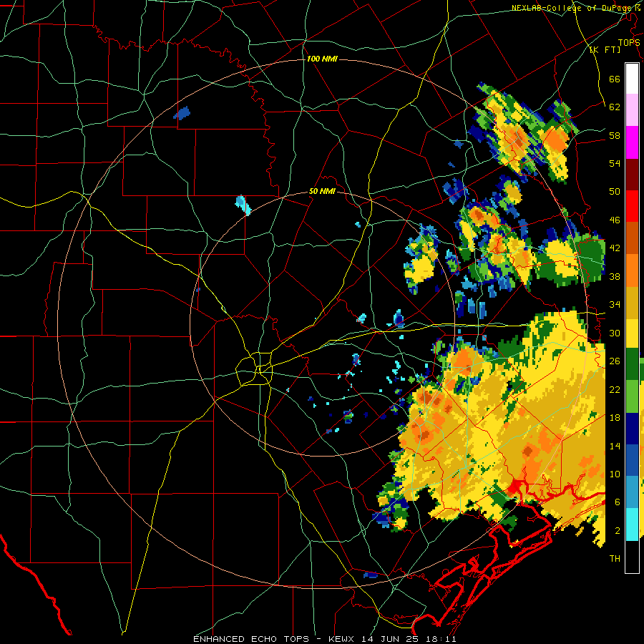Viewport: 644px width, 644px height.
Task: Click the black threshold swatch beside TH
Action: coord(632,557)
